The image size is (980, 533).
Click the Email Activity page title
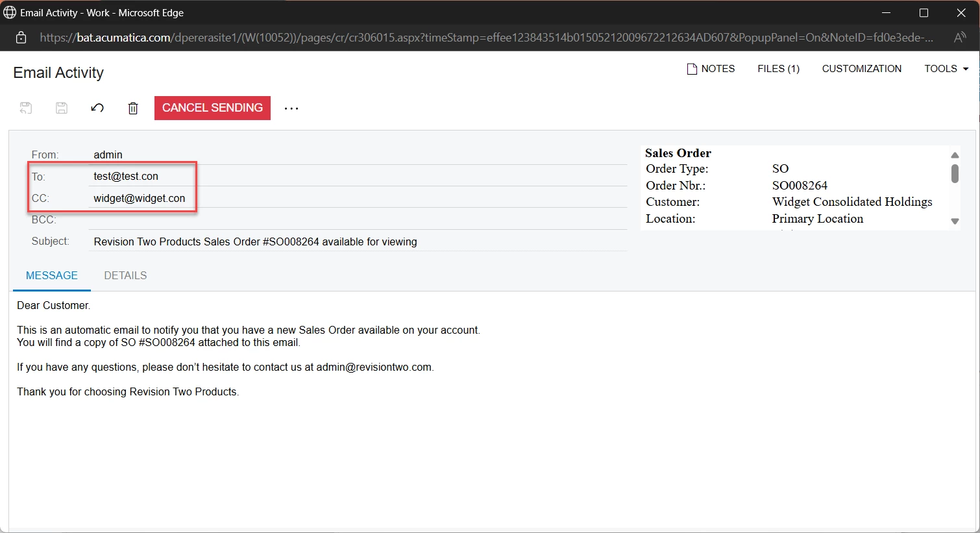tap(58, 73)
